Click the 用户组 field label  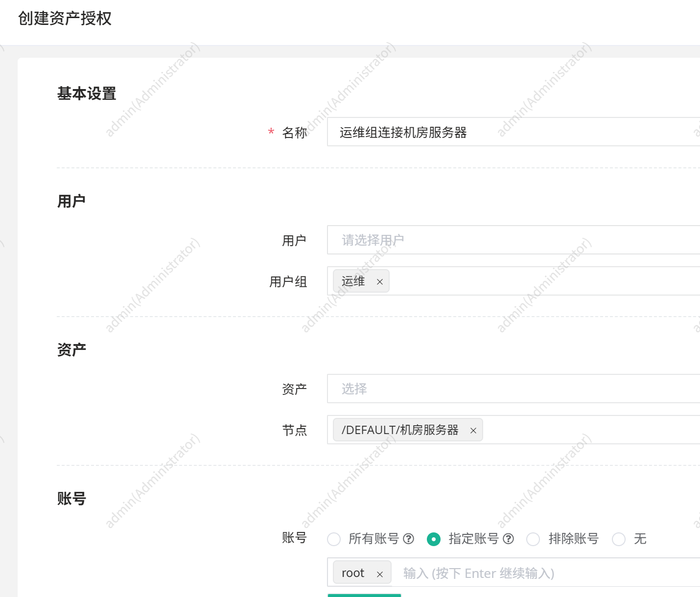point(288,282)
